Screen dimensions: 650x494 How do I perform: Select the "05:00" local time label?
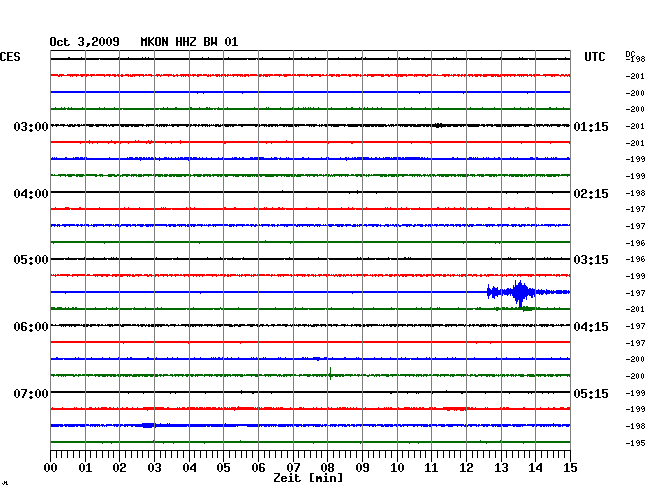coord(31,260)
